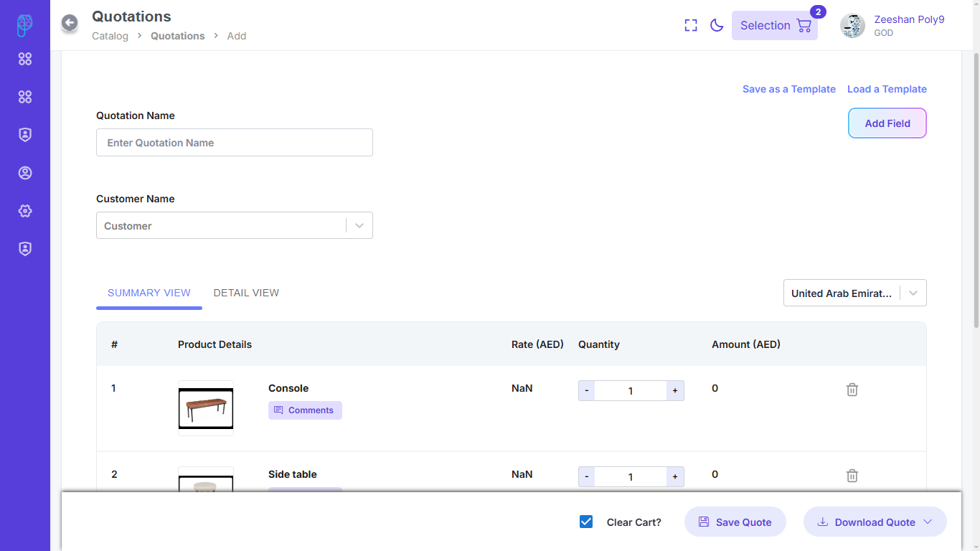Increase Console quantity with plus button

coord(674,391)
